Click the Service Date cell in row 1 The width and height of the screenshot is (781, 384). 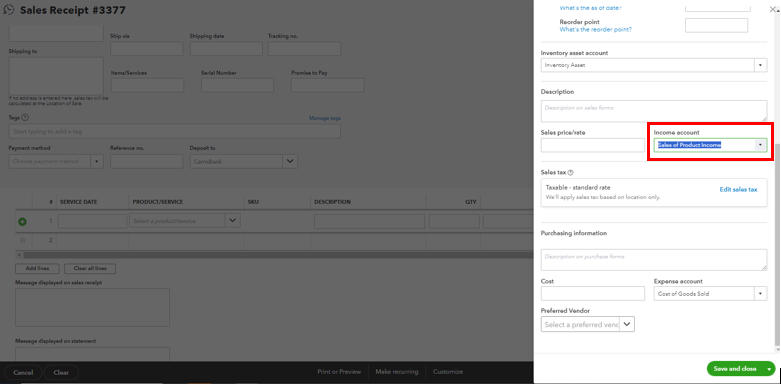coord(93,221)
